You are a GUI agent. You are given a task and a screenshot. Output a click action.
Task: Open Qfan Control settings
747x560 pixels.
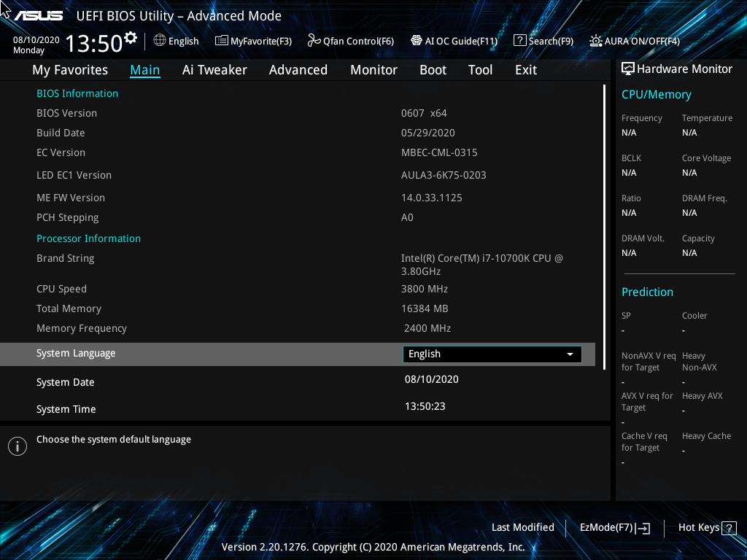(350, 41)
